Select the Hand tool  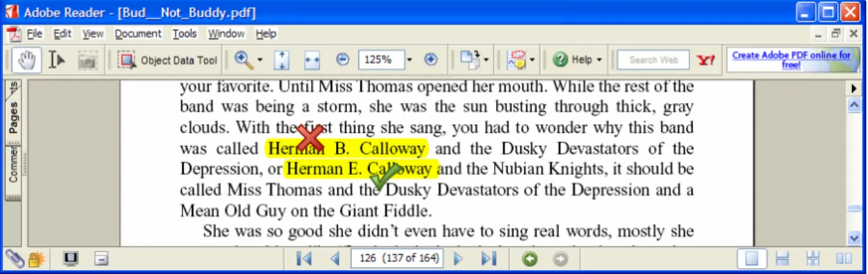[27, 60]
